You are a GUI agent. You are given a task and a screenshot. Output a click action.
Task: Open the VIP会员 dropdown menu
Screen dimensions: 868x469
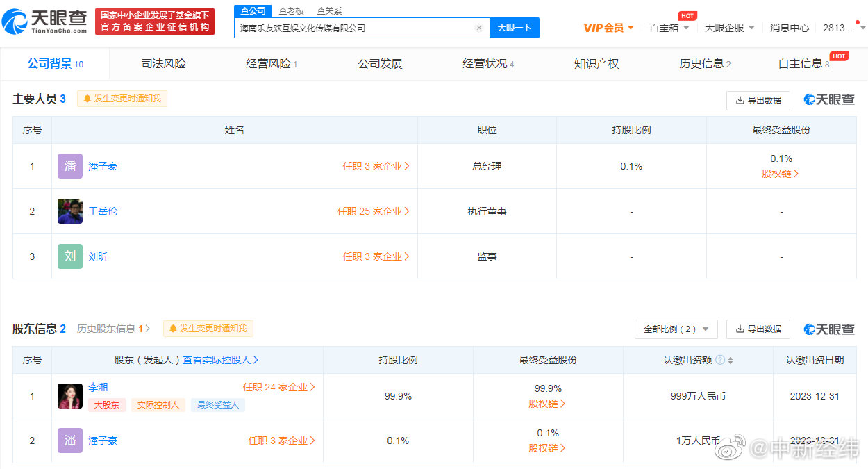coord(608,28)
